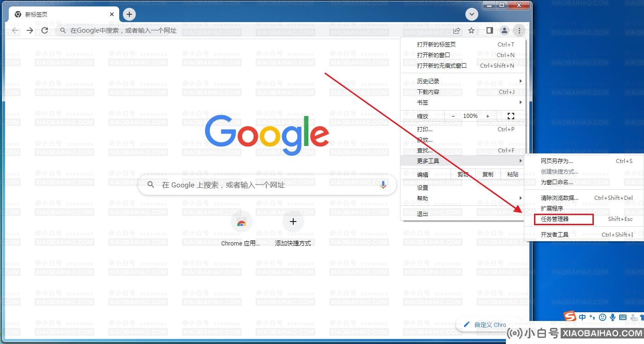644x344 pixels.
Task: Open 扩展程序 from the submenu
Action: pyautogui.click(x=585, y=209)
